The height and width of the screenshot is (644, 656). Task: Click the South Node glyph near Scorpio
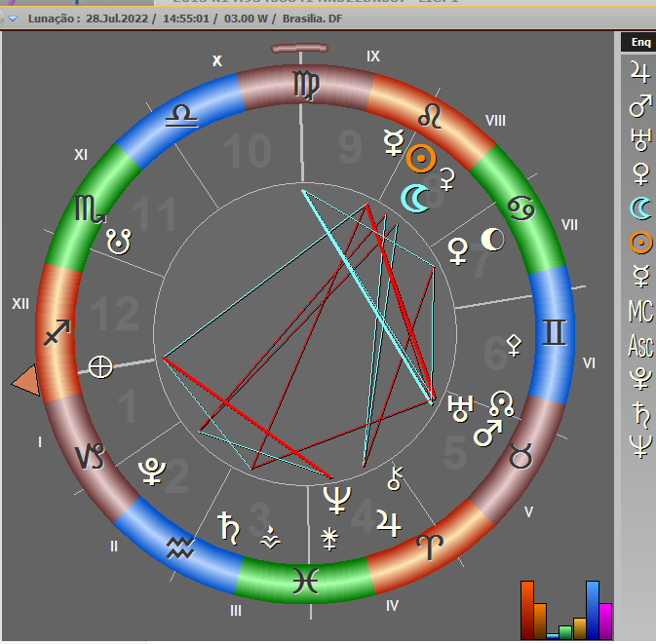(119, 242)
